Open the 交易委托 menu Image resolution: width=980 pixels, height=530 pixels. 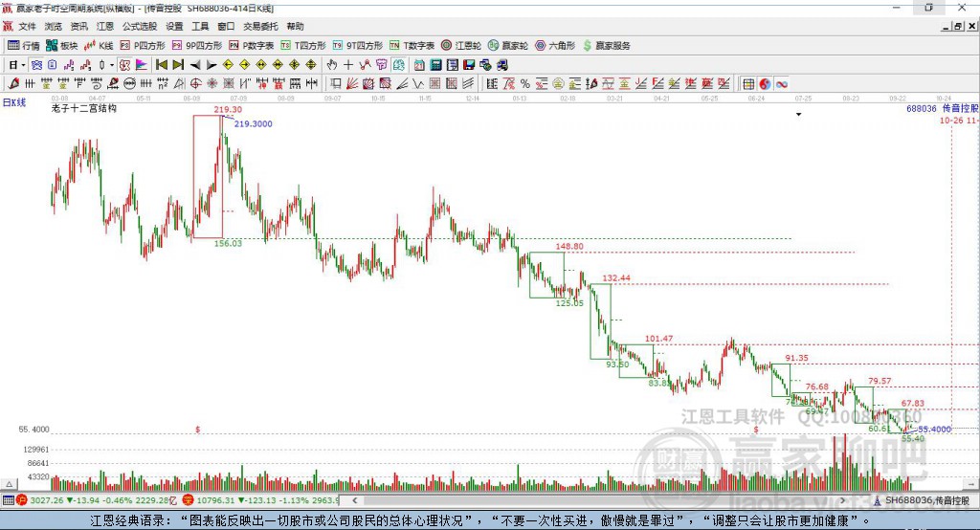[260, 26]
